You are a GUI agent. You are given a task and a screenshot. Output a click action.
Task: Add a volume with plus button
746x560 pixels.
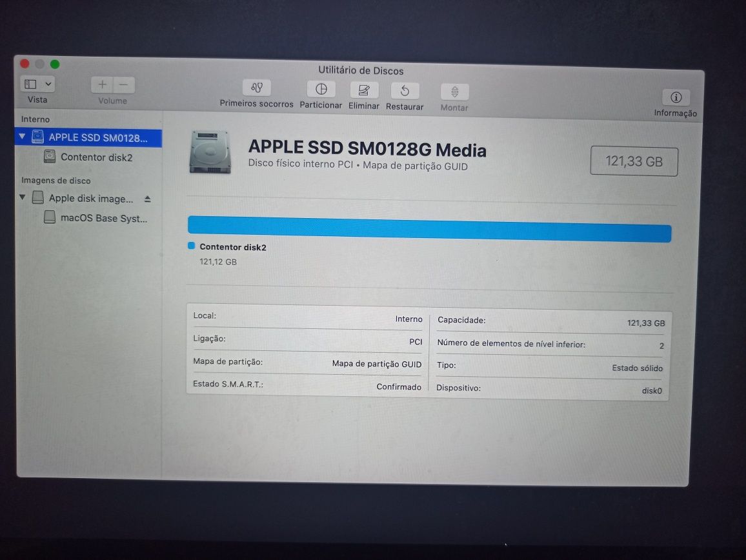(x=103, y=85)
